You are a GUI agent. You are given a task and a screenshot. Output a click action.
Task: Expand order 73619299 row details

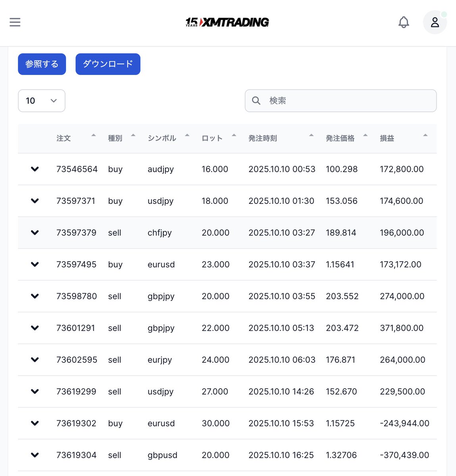click(35, 391)
